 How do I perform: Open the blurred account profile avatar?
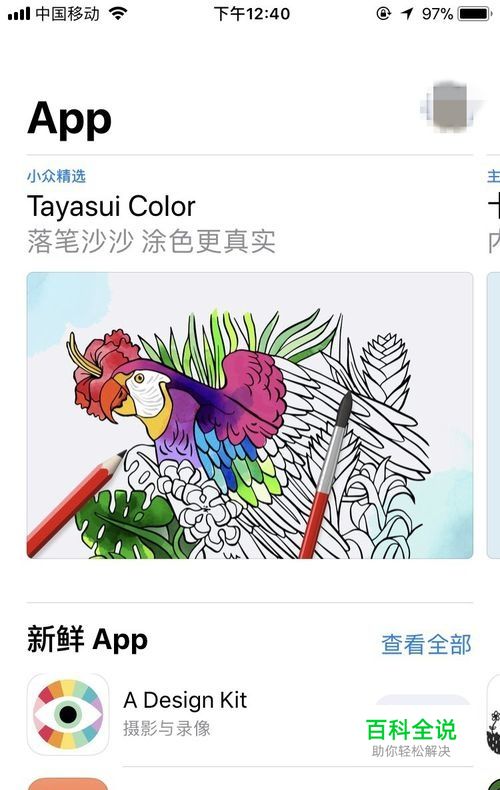coord(449,107)
